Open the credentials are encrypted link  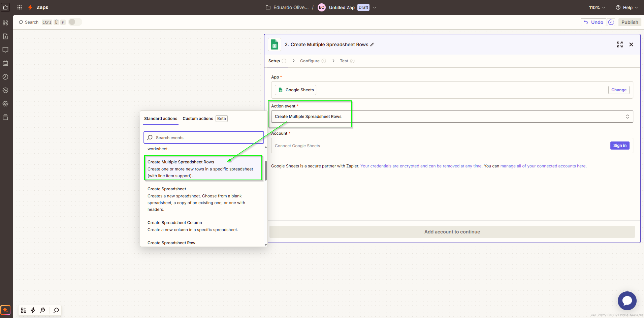tap(421, 166)
